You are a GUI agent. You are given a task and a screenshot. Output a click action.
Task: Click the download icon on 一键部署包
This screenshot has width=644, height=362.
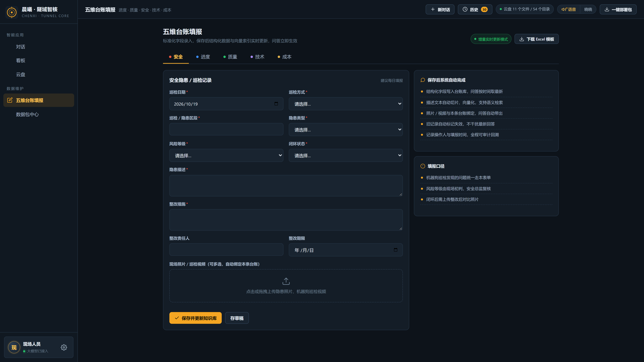pyautogui.click(x=607, y=9)
